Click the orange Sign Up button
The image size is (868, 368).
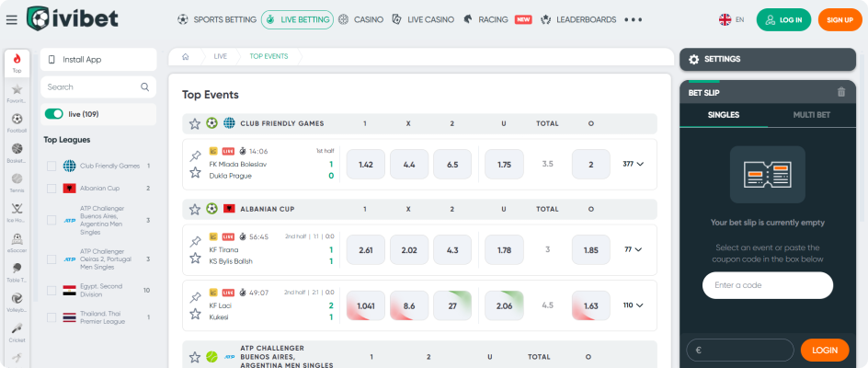(x=839, y=20)
